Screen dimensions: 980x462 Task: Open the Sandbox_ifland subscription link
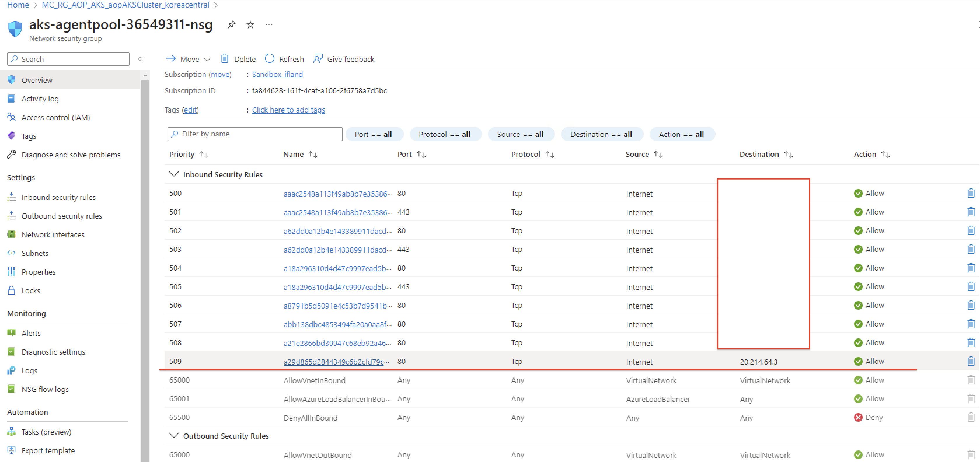[277, 75]
